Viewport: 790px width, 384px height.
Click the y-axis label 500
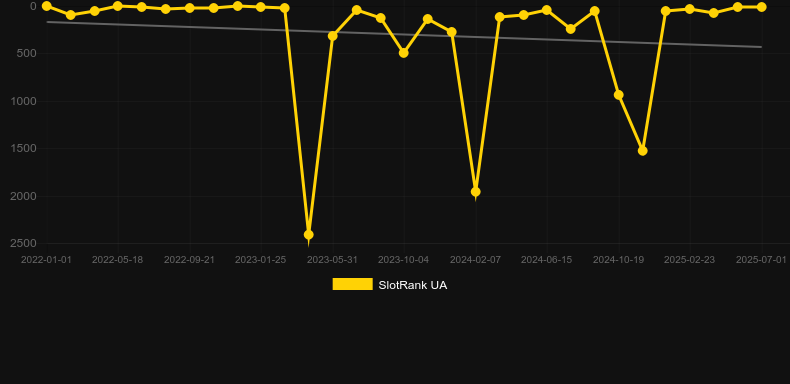tap(27, 53)
